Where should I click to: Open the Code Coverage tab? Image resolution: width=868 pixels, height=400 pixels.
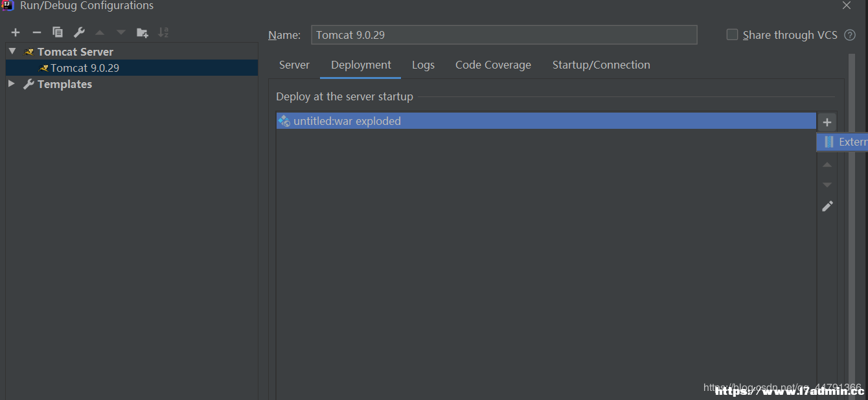coord(493,65)
